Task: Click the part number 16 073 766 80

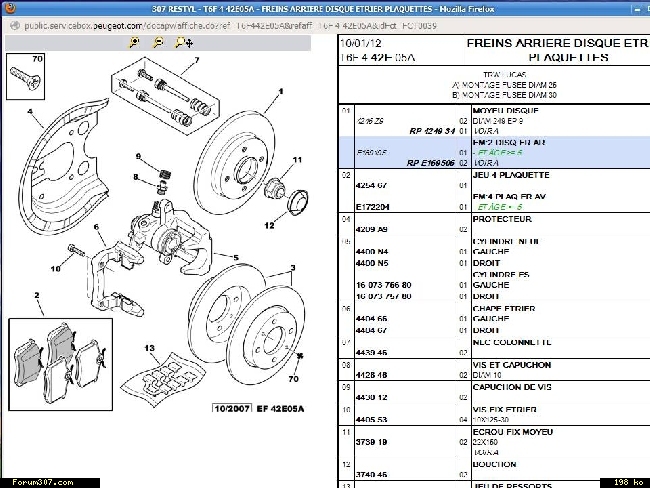Action: [x=383, y=285]
